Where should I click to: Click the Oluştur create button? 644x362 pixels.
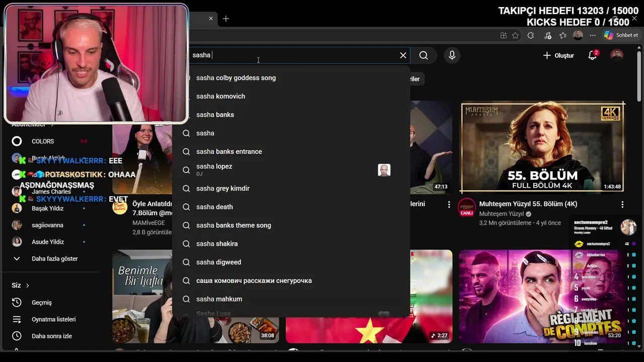pyautogui.click(x=558, y=55)
